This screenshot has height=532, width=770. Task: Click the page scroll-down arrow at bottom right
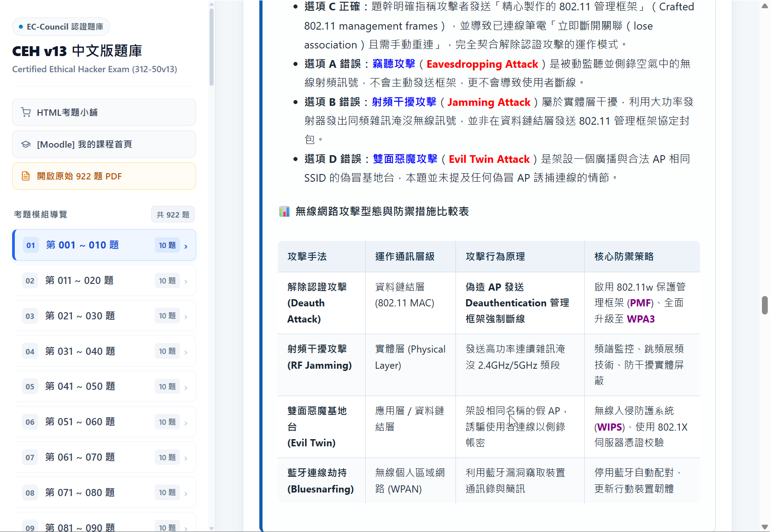(765, 528)
